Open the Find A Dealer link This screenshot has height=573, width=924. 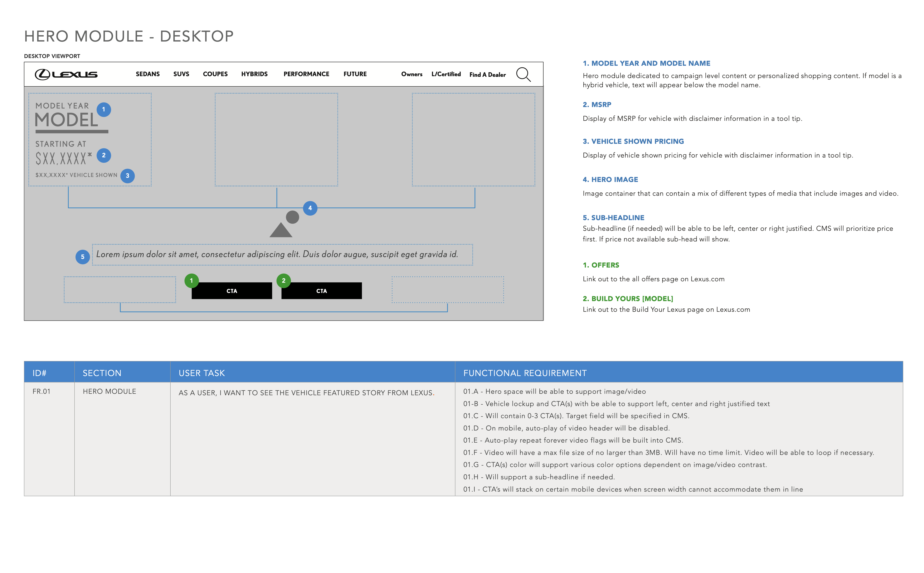coord(487,75)
